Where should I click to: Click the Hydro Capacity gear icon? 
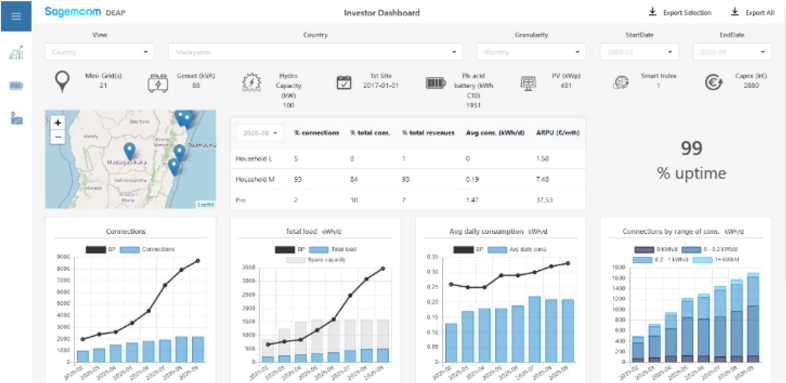[252, 83]
